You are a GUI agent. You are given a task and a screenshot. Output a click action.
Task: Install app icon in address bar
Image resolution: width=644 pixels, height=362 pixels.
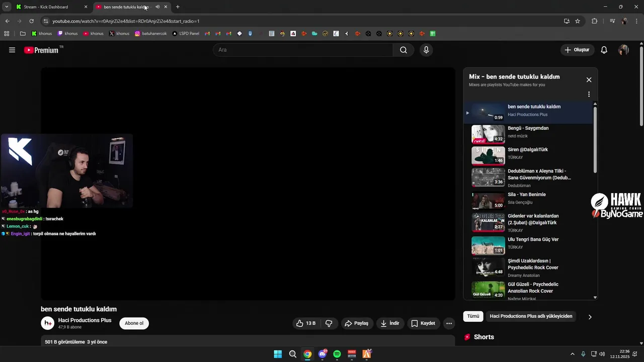(567, 21)
